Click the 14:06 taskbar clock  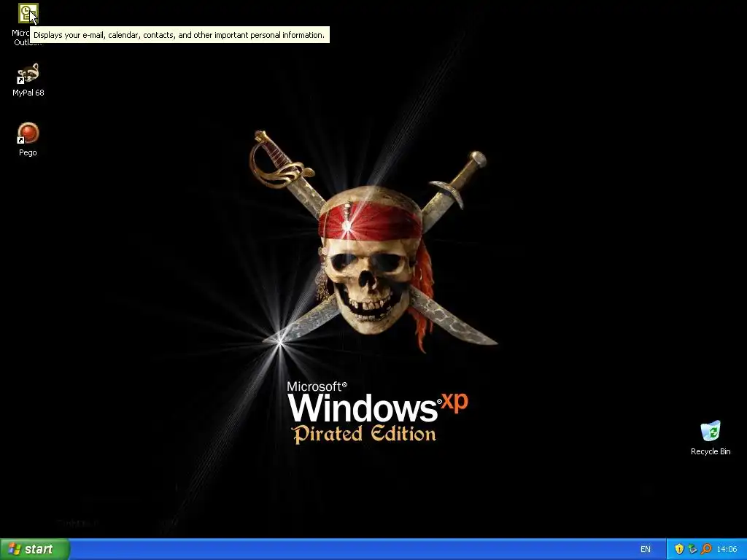coord(727,549)
